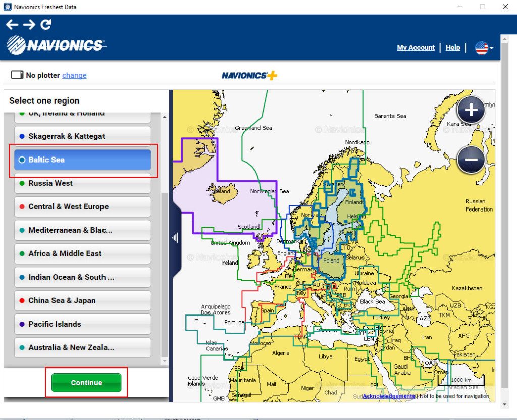Click the green Continue button
Screen dimensions: 517x420
pos(86,383)
